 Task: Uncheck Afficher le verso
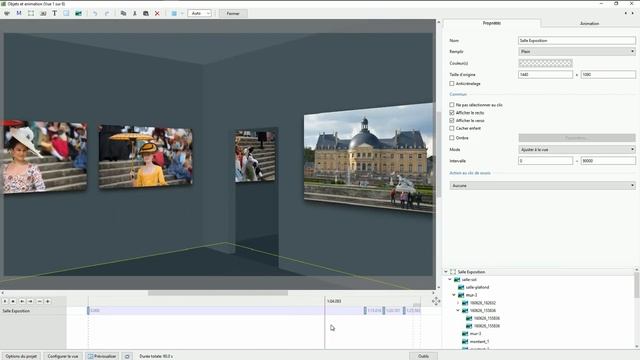point(452,121)
